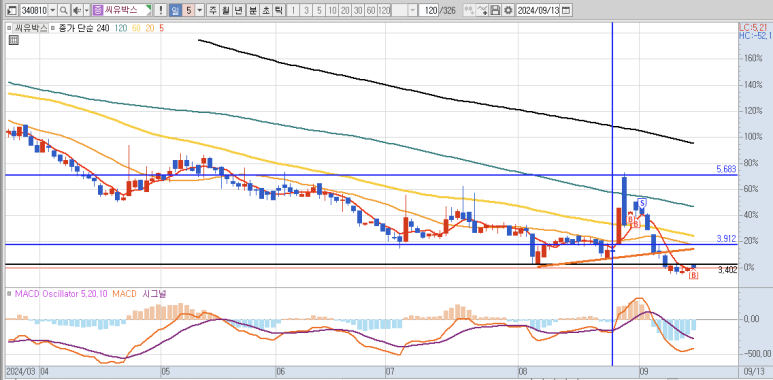Switch to the 월 monthly chart

tap(225, 10)
